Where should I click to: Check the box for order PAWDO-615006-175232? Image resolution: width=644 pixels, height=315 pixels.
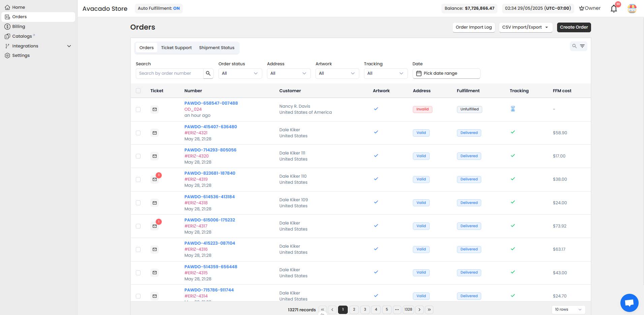[x=138, y=226]
